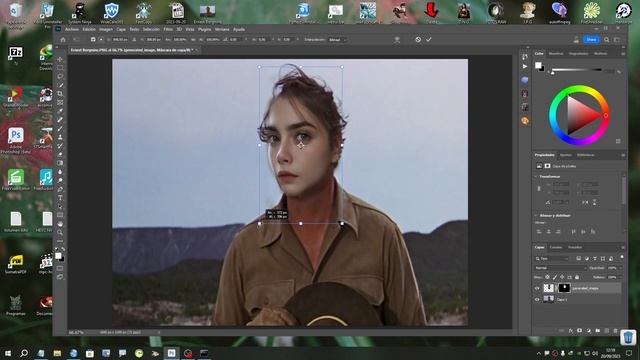Add a layer style with fx icon
Screen dimensions: 640x360
(x=571, y=331)
